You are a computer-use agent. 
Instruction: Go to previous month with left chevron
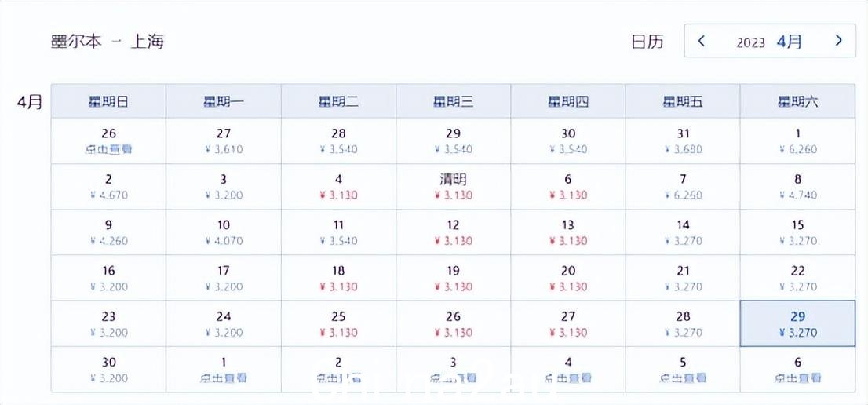point(702,41)
